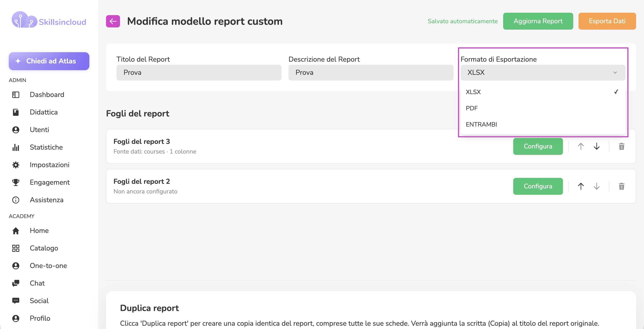This screenshot has height=329, width=644.
Task: Open Dashboard from the sidebar
Action: [x=47, y=95]
